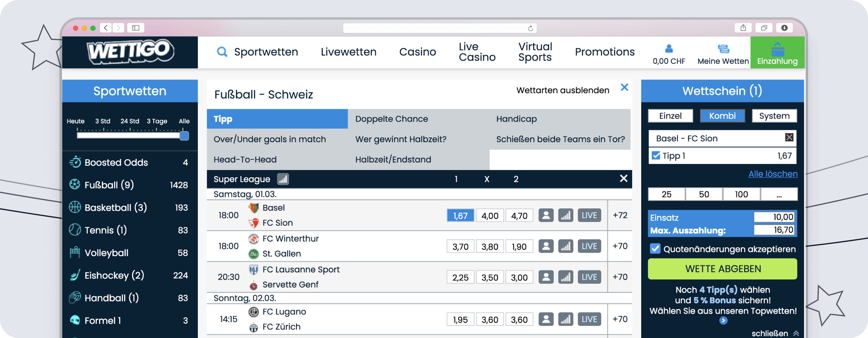Click the green Einzahlung deposit button

coord(778,52)
